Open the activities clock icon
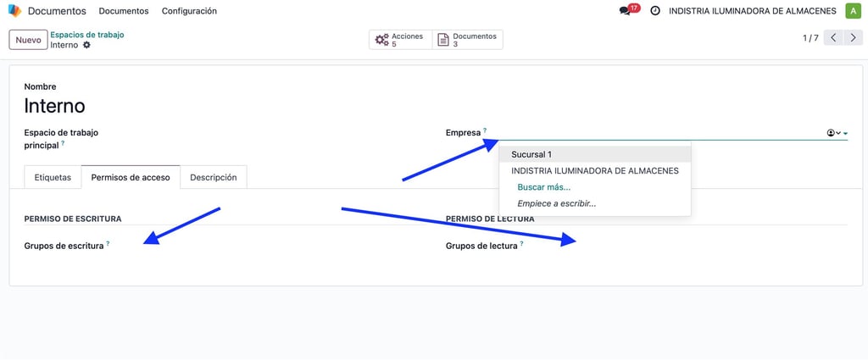868x360 pixels. (655, 11)
